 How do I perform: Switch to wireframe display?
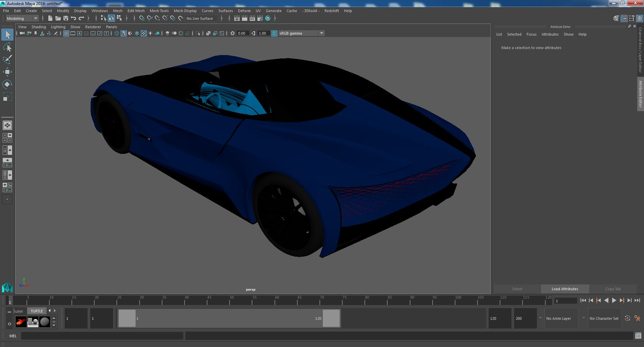[x=117, y=33]
